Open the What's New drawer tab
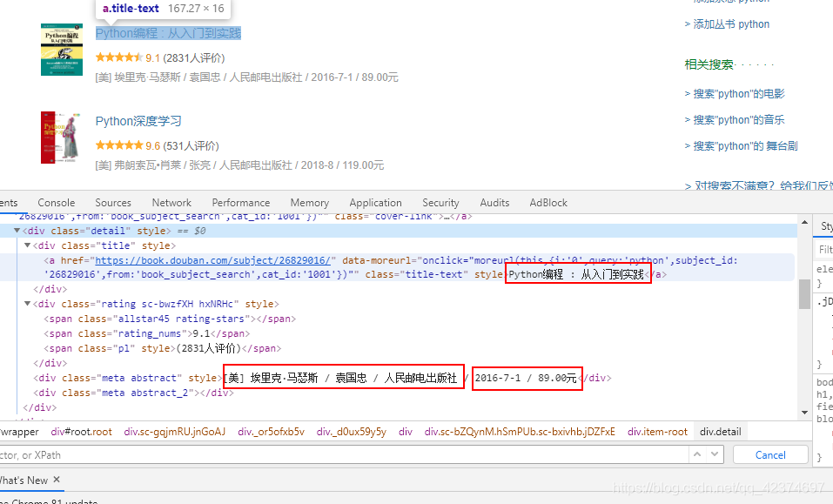Image resolution: width=833 pixels, height=504 pixels. pyautogui.click(x=24, y=480)
